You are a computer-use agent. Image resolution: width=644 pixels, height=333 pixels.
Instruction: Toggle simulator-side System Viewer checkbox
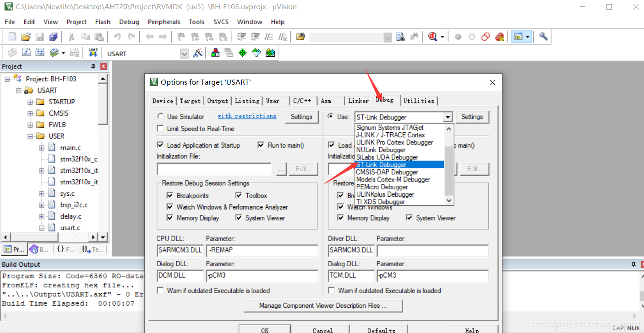(239, 218)
